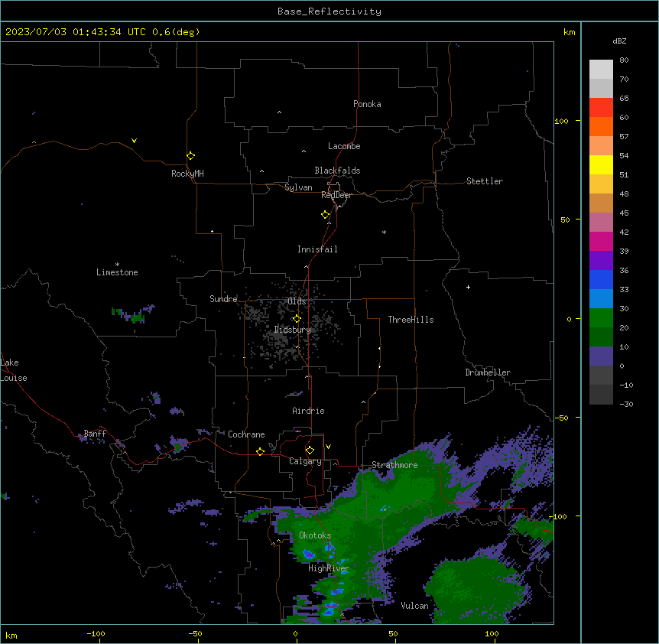Click the Calgary label
This screenshot has height=644, width=659.
click(x=305, y=461)
